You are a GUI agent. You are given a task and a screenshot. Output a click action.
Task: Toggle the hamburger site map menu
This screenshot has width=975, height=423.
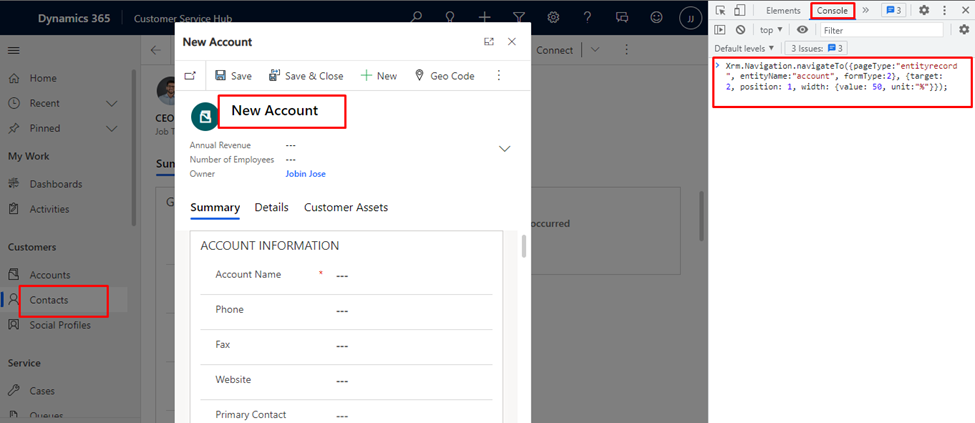pos(14,50)
